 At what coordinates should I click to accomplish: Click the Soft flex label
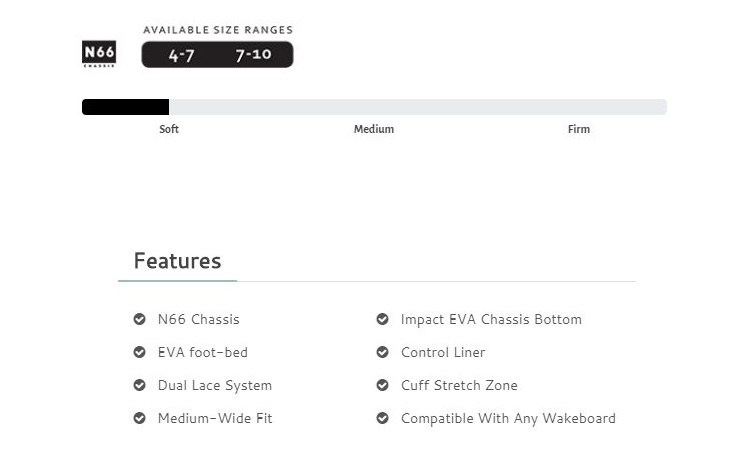[x=169, y=129]
